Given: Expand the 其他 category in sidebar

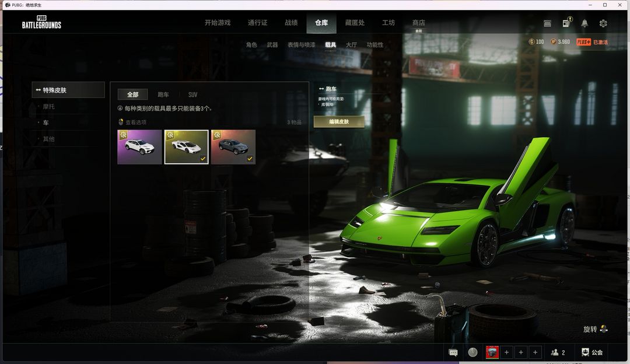Looking at the screenshot, I should click(48, 139).
